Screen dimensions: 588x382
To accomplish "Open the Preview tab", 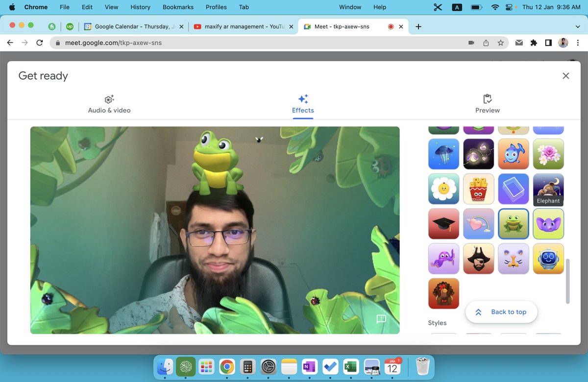I will pos(487,104).
